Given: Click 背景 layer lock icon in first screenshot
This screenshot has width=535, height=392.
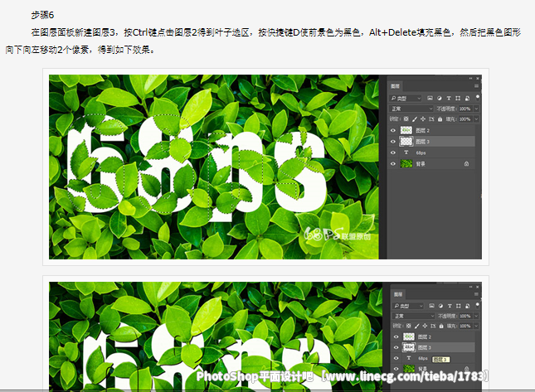Looking at the screenshot, I should coord(466,163).
